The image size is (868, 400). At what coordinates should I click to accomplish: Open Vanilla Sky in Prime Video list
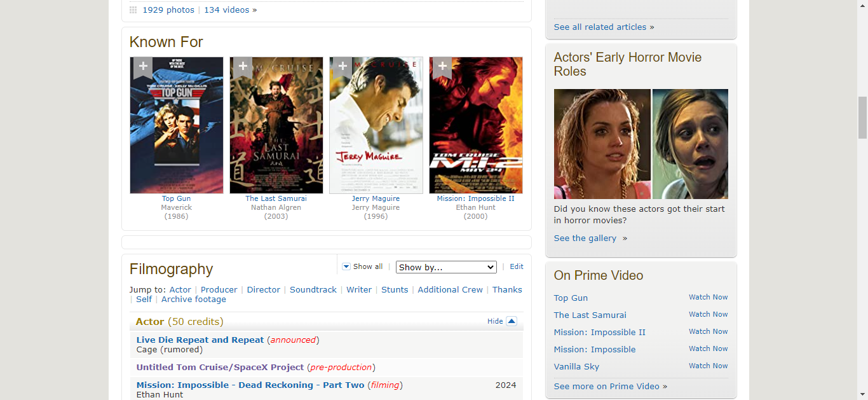coord(576,367)
